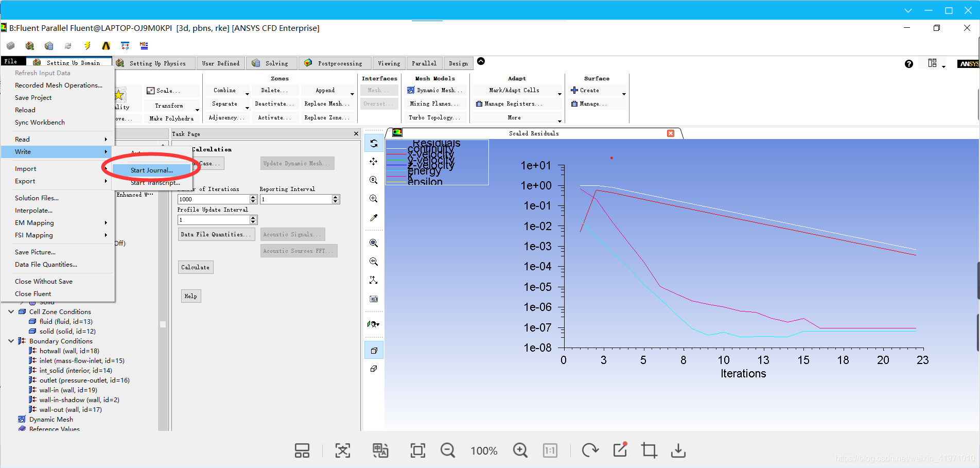Click the MO lines toolbar icon
Viewport: 980px width, 468px height.
pyautogui.click(x=144, y=46)
